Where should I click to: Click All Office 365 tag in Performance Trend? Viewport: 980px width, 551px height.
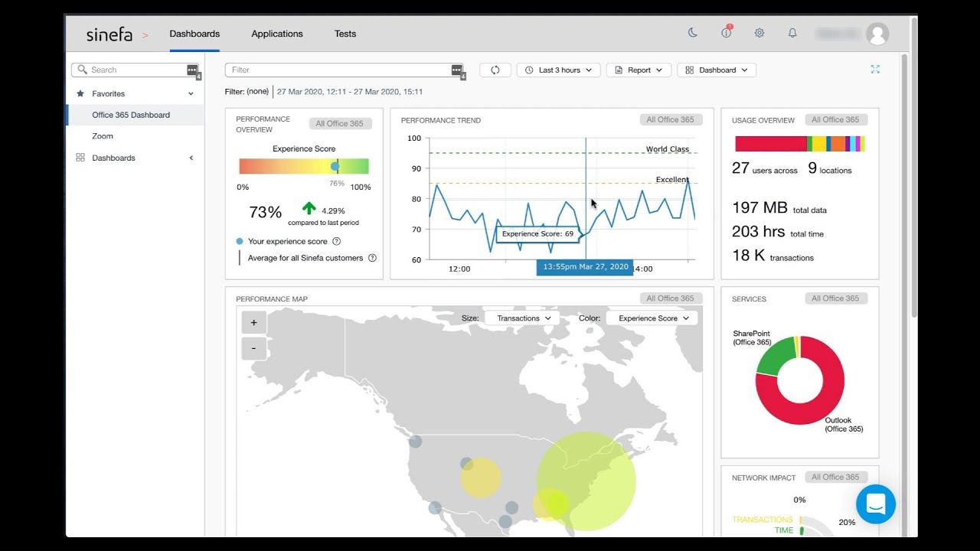(671, 119)
